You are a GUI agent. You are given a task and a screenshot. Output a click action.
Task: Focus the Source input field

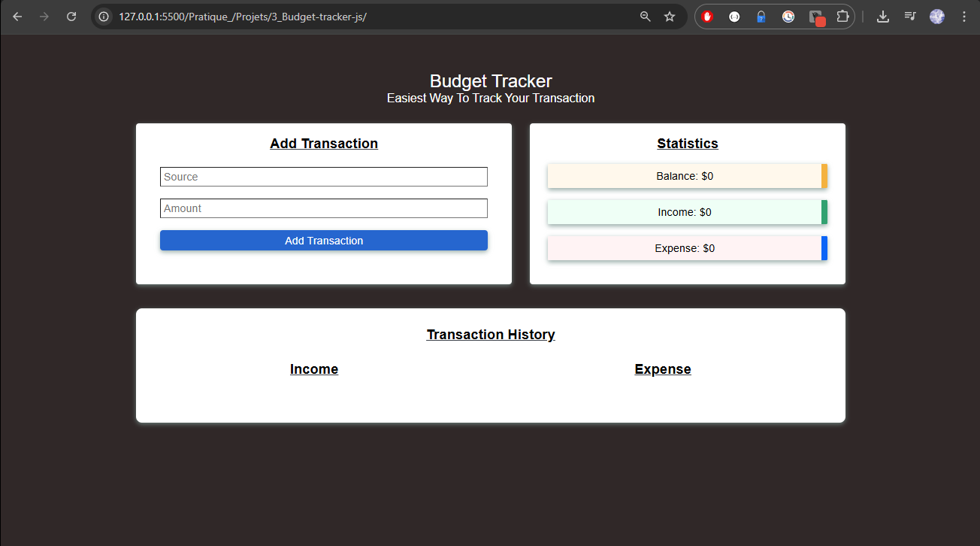[x=324, y=177]
